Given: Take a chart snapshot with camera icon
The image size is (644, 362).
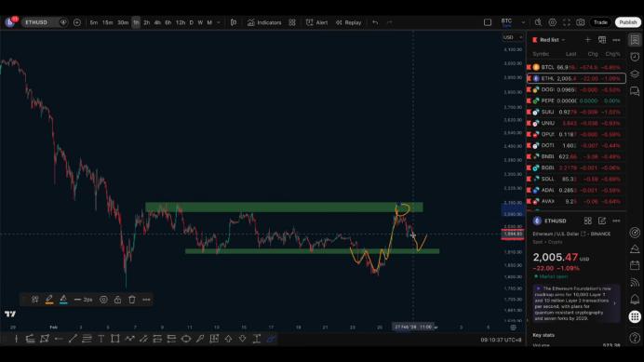Looking at the screenshot, I should pos(581,22).
